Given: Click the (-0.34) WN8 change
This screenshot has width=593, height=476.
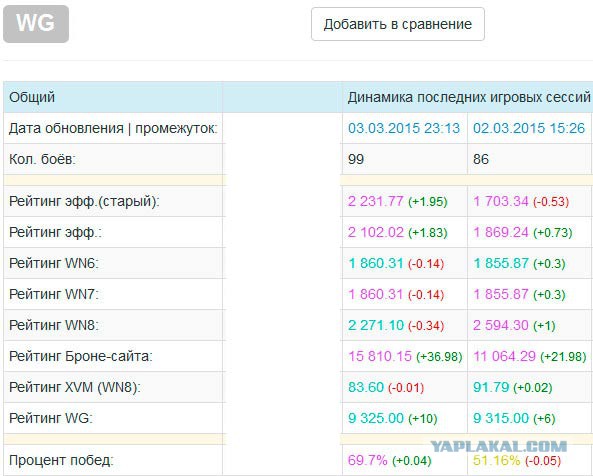Looking at the screenshot, I should click(x=426, y=326).
